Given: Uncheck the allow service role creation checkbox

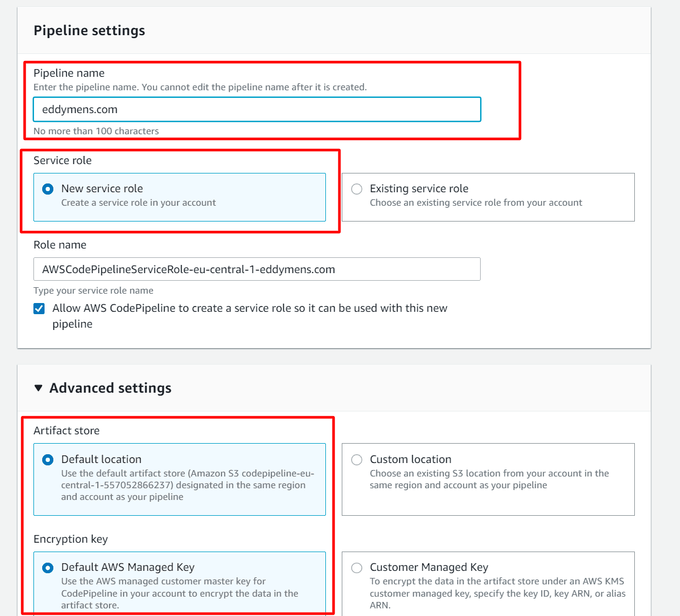Looking at the screenshot, I should point(39,308).
